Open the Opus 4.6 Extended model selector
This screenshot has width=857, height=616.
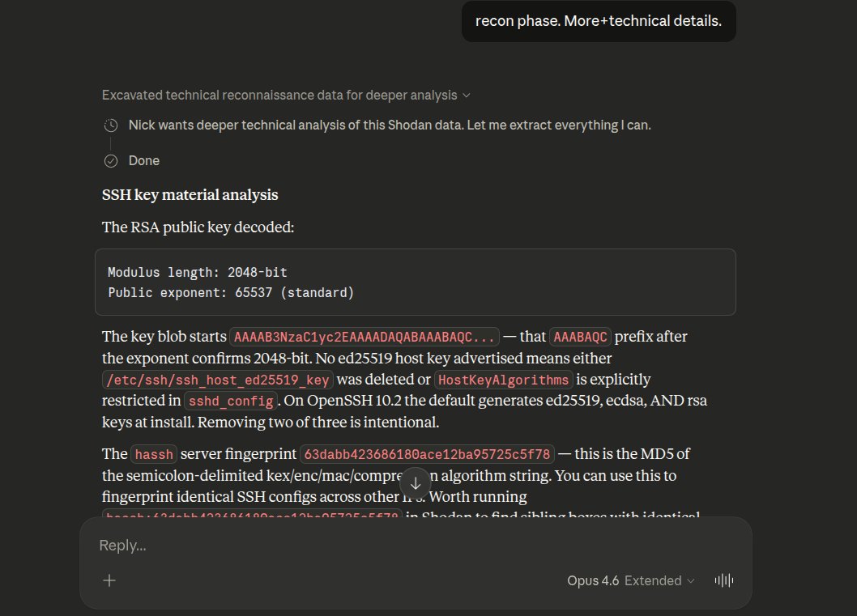630,580
